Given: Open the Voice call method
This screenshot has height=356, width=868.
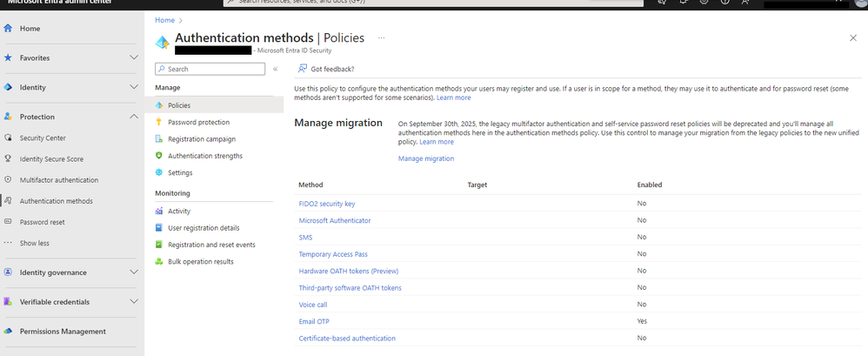Looking at the screenshot, I should click(x=313, y=305).
